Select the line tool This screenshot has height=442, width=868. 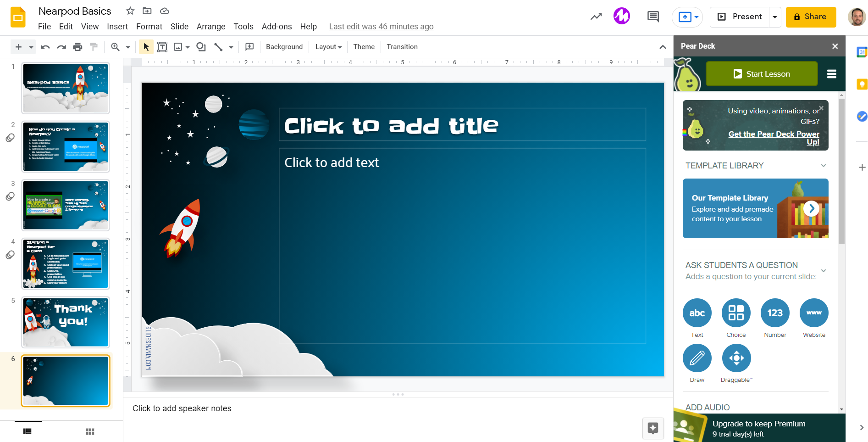click(218, 47)
